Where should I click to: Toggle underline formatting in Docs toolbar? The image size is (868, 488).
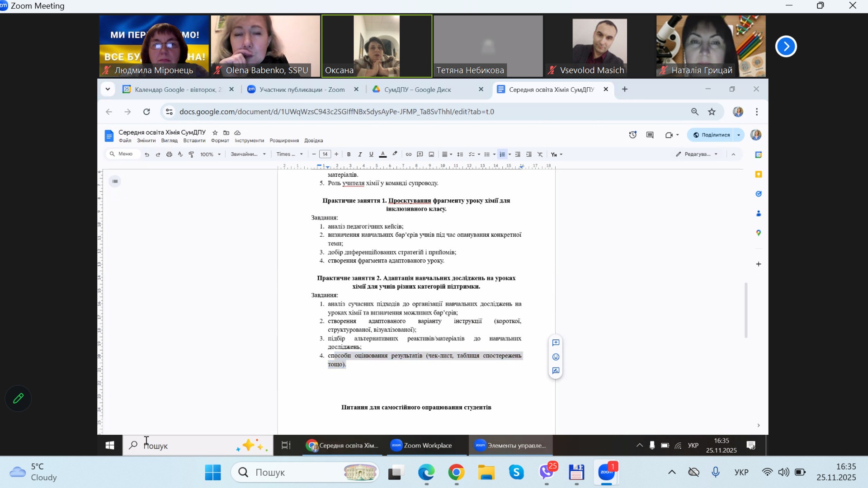[371, 155]
